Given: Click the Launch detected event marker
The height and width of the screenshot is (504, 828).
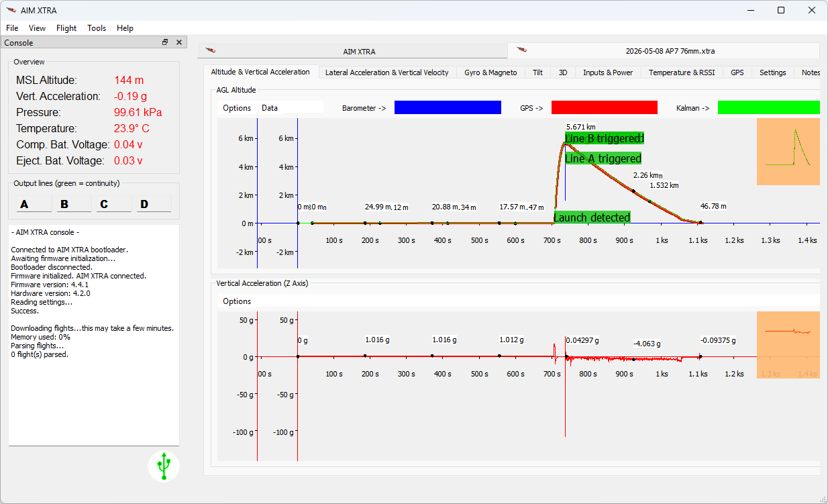Looking at the screenshot, I should [592, 217].
